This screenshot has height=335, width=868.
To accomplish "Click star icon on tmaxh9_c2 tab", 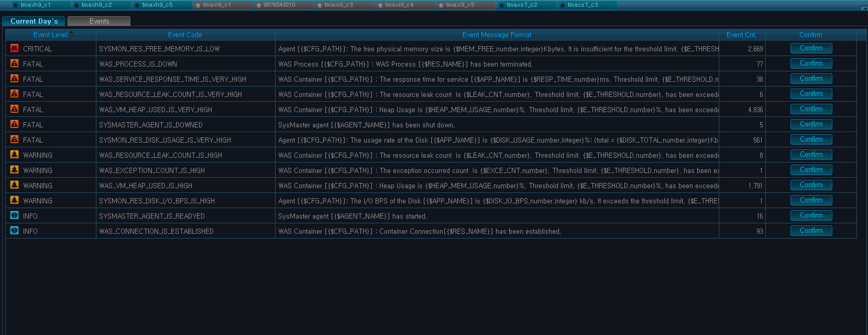I will 76,5.
